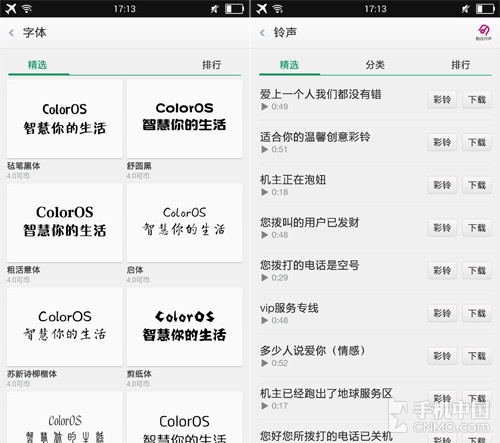Play preview of 您拨叫的用户已发财
500x443 pixels.
click(x=265, y=235)
